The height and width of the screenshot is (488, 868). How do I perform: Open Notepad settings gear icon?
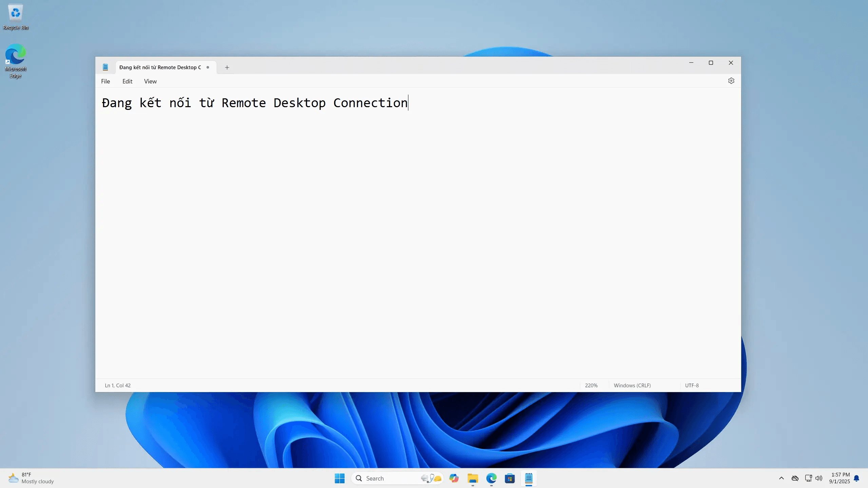(731, 81)
